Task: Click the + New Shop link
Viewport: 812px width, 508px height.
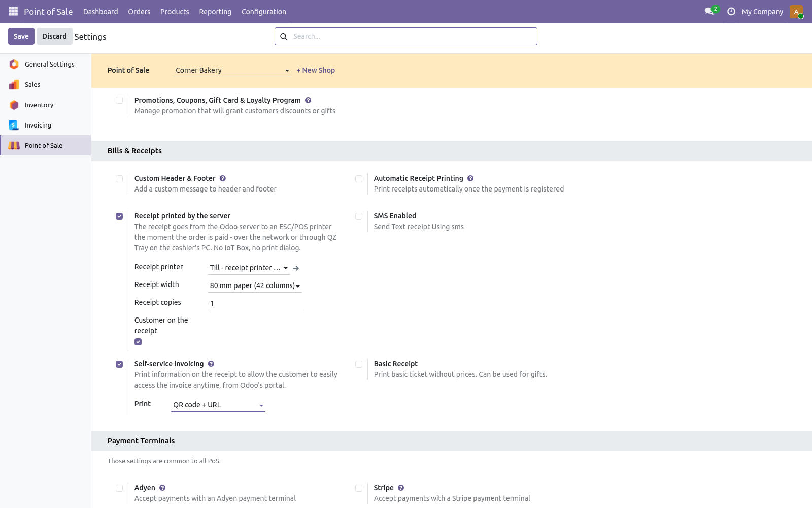Action: (x=316, y=70)
